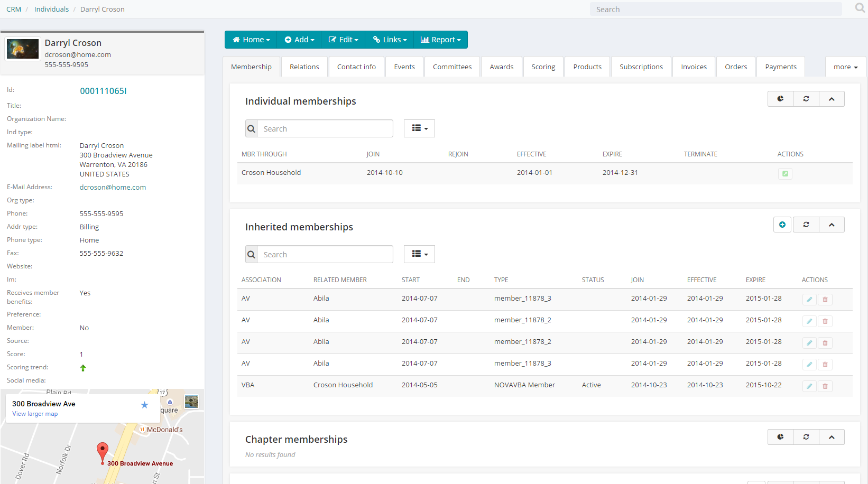Open the Individual memberships pie chart report
This screenshot has height=484, width=868.
[780, 99]
